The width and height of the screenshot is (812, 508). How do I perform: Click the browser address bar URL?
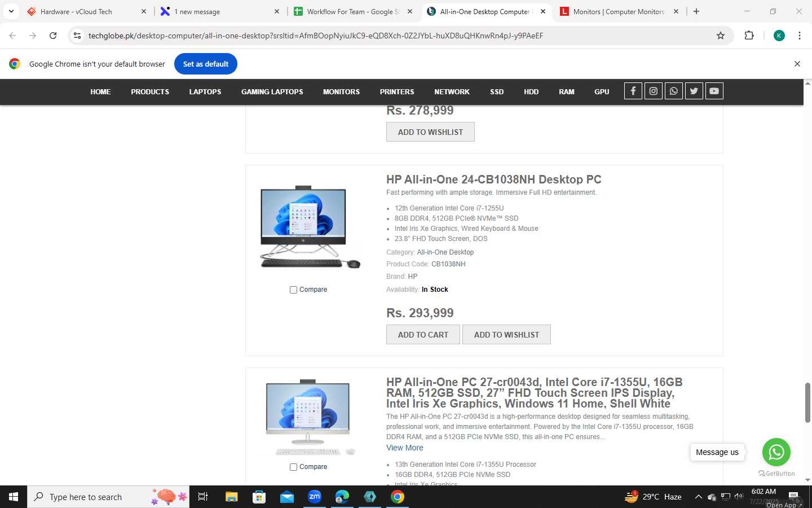[x=316, y=36]
